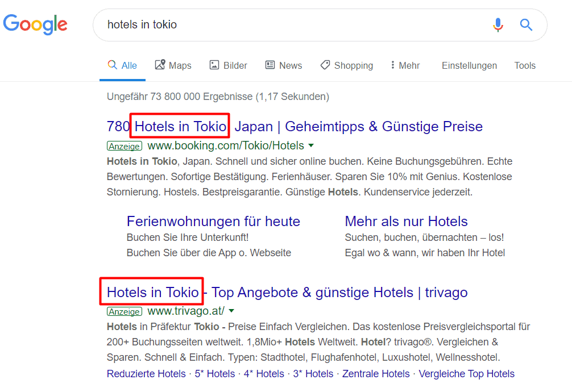The width and height of the screenshot is (572, 392).
Task: Click the result count text 'Ungefähr 73 800 000 Ergebnisse'
Action: tap(179, 97)
